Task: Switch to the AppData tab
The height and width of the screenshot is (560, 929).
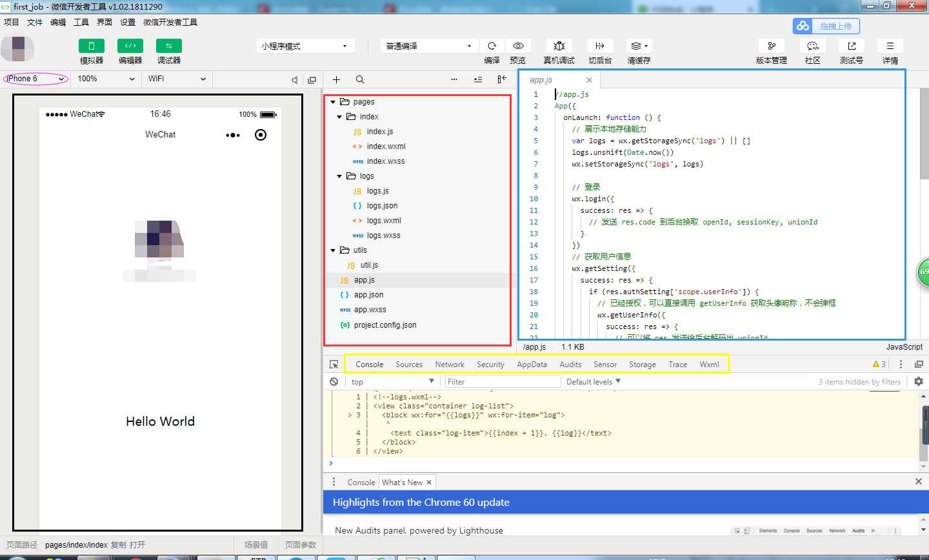Action: (x=532, y=365)
